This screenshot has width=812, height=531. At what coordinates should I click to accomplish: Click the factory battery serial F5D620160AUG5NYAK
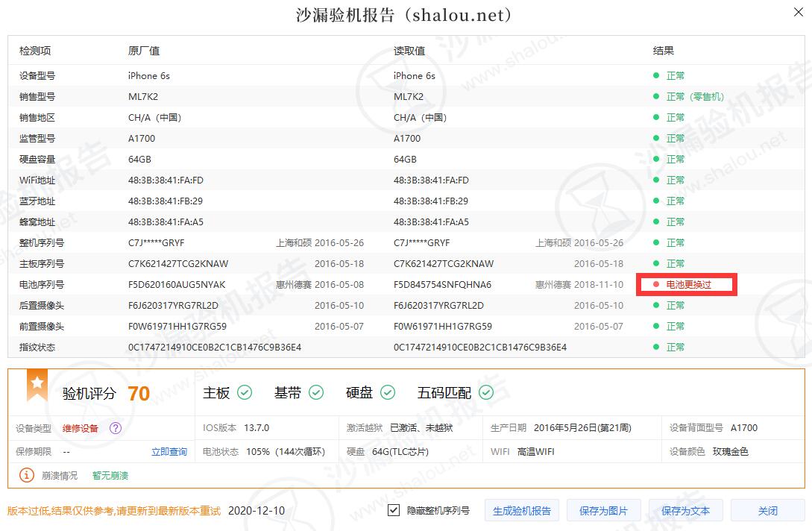pos(177,285)
